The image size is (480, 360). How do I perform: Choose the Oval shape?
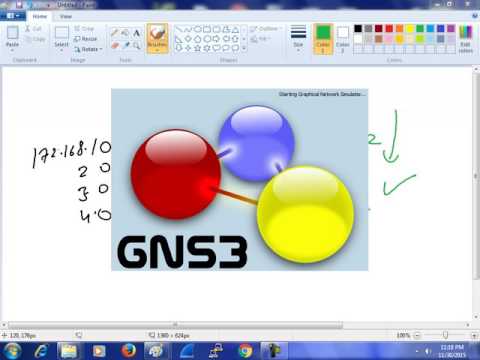[197, 29]
